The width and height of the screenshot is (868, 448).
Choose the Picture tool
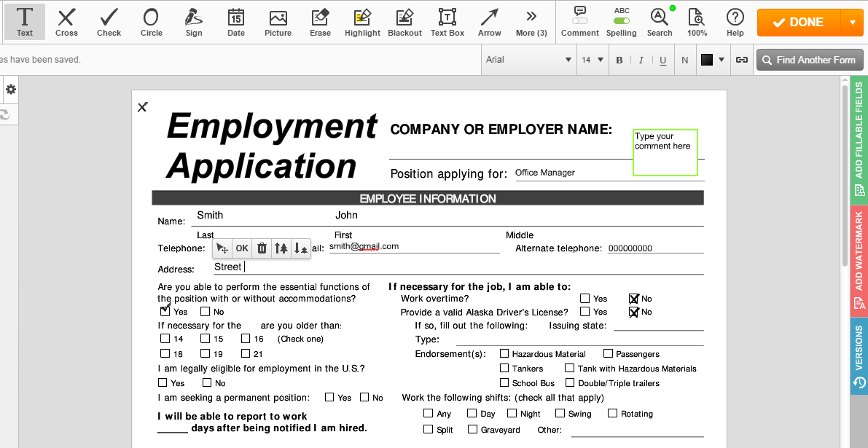[x=278, y=22]
